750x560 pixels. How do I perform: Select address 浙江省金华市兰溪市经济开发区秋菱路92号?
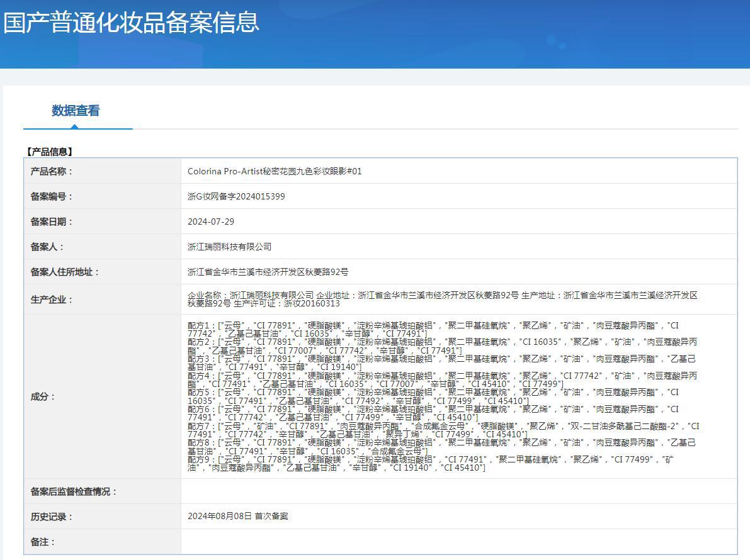[x=268, y=272]
